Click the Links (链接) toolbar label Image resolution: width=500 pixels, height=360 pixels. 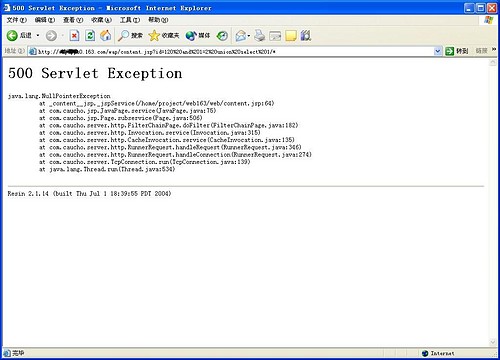click(481, 51)
